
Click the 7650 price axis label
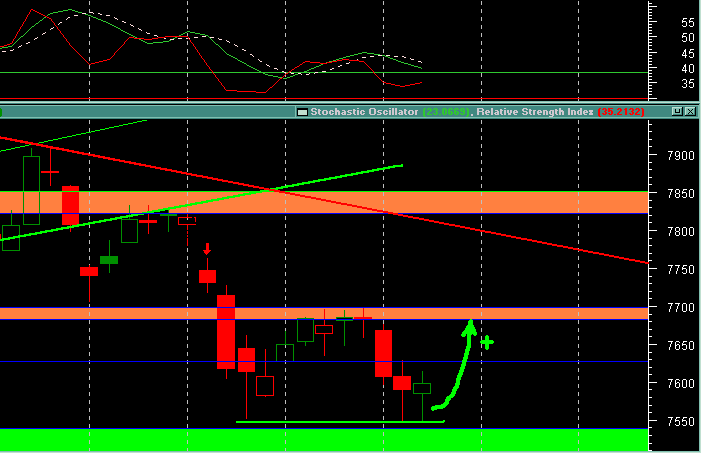point(680,346)
